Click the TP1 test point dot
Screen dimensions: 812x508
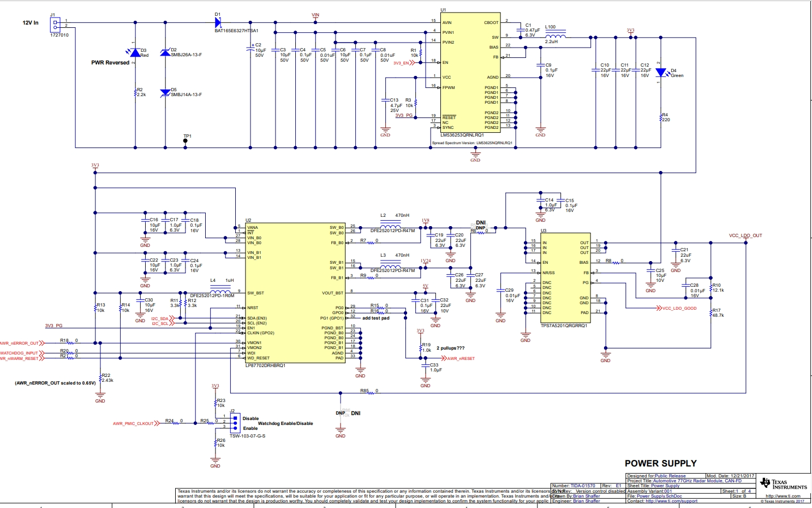[186, 141]
